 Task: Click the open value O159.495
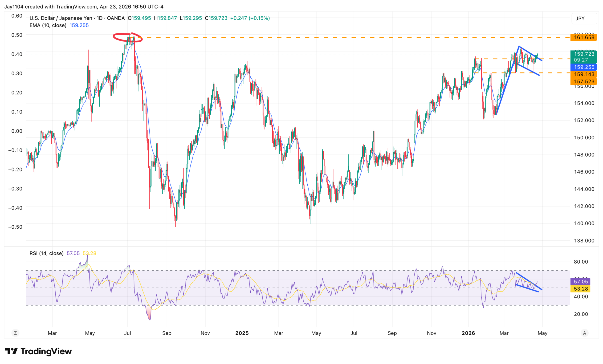(139, 18)
